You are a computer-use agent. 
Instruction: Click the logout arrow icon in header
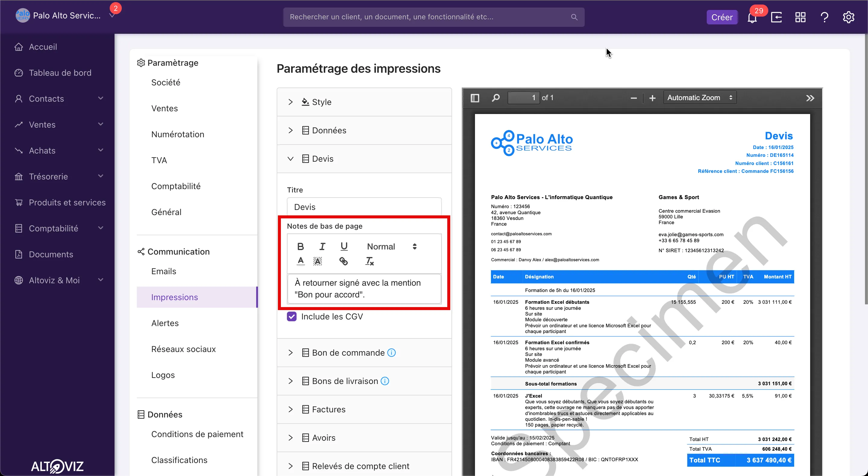pos(776,17)
